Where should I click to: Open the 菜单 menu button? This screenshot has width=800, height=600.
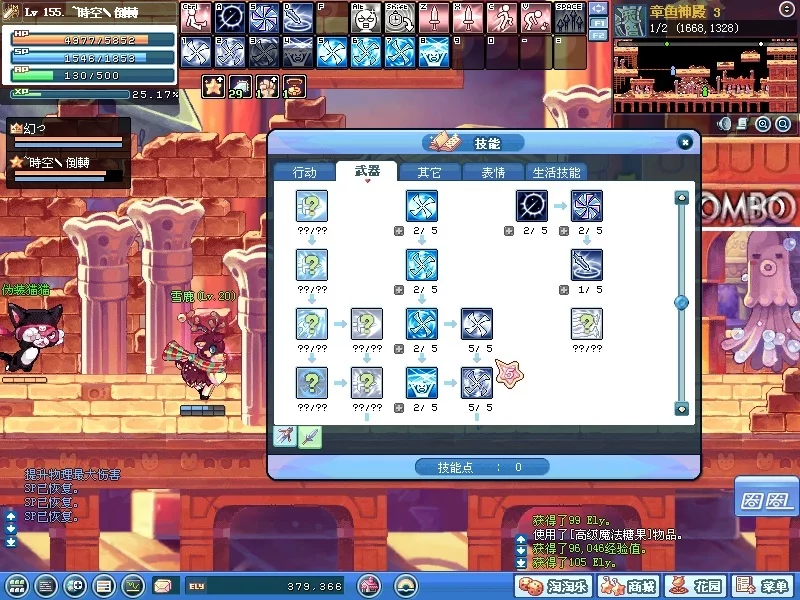click(x=763, y=586)
